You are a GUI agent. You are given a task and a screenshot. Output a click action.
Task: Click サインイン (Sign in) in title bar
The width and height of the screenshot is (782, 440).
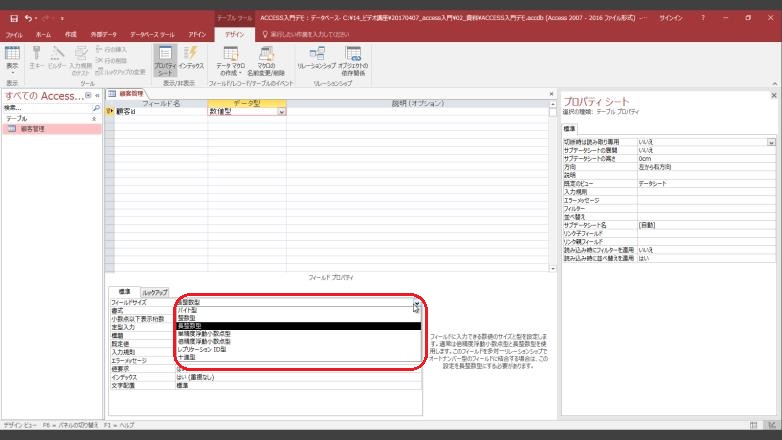click(x=671, y=18)
